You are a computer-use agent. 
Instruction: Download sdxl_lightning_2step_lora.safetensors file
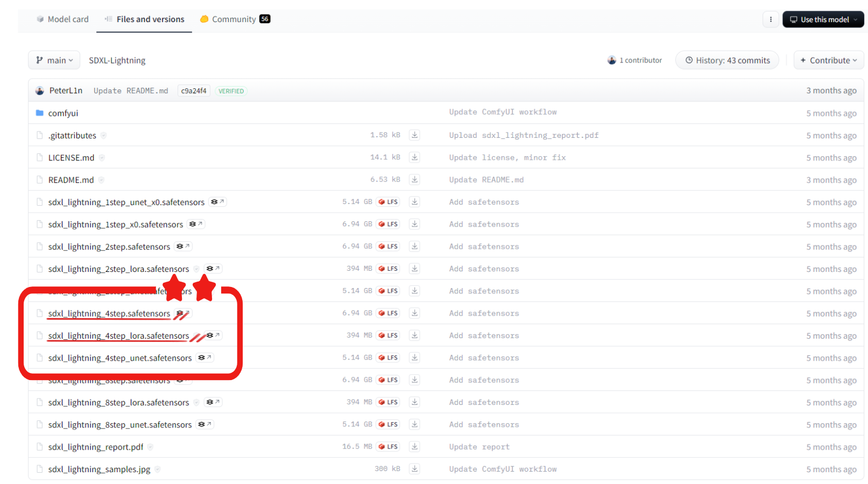coord(414,269)
